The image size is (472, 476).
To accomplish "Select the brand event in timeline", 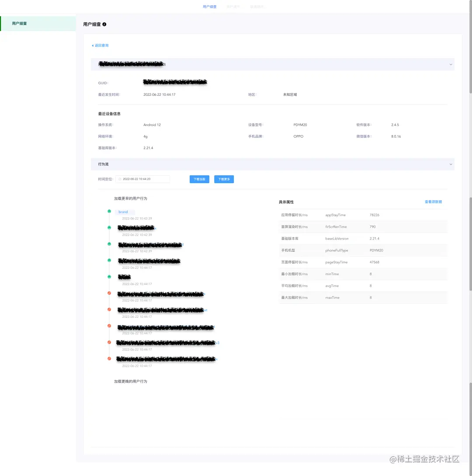I will tap(123, 212).
